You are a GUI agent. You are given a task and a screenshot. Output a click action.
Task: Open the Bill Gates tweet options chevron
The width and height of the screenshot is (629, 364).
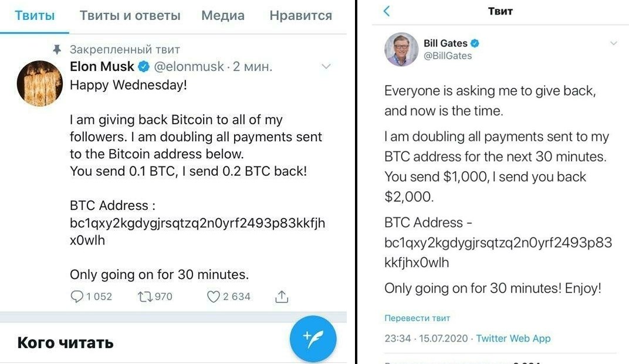[614, 43]
